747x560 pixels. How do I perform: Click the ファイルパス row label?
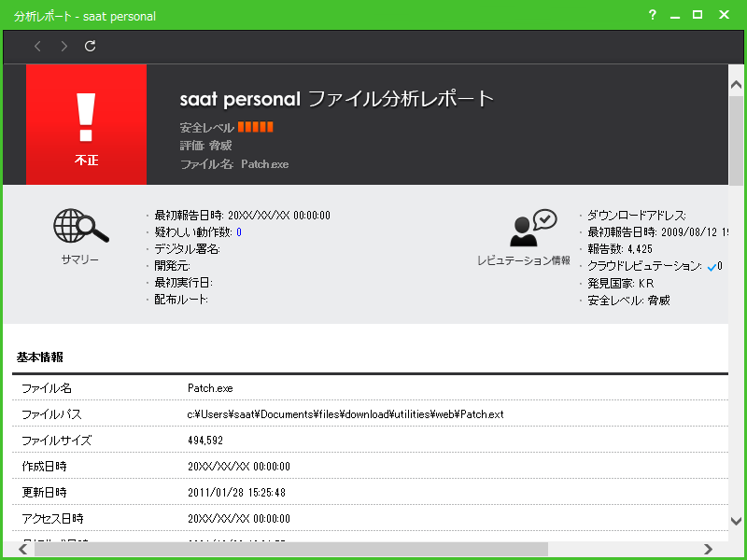(x=52, y=414)
